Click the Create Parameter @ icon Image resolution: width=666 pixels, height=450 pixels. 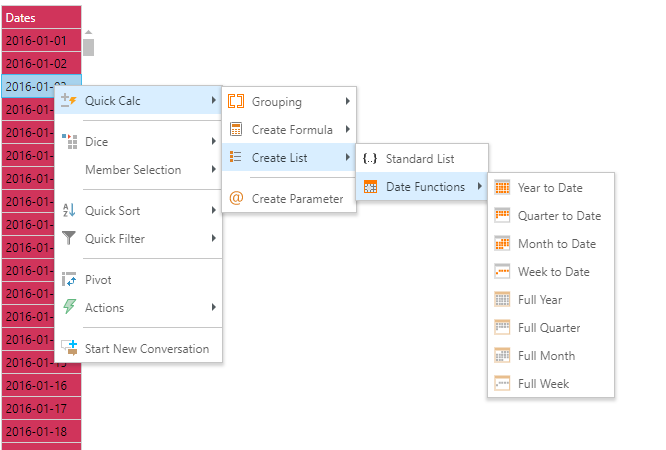(236, 198)
